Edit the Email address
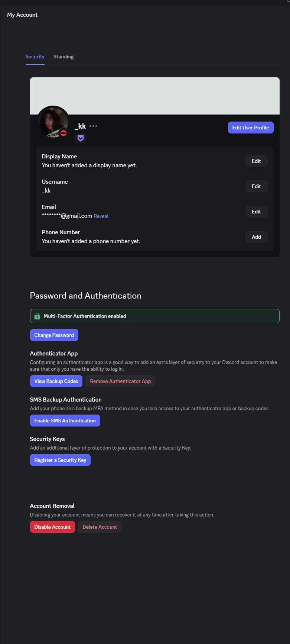The image size is (290, 644). pyautogui.click(x=256, y=212)
